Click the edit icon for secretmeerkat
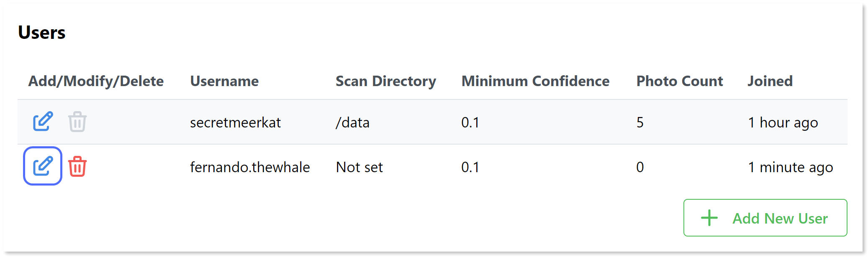This screenshot has width=868, height=257. click(42, 122)
